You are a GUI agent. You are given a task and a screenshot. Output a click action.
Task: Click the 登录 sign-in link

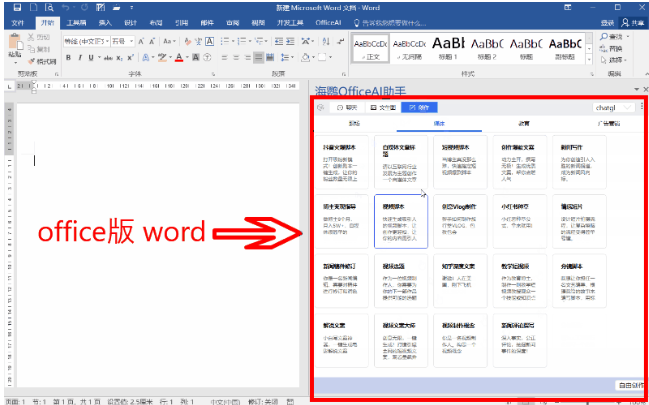607,23
